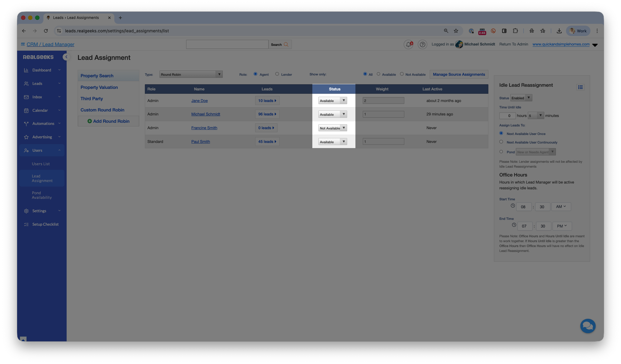Click the Add Round Robin button
The height and width of the screenshot is (364, 621).
point(108,121)
